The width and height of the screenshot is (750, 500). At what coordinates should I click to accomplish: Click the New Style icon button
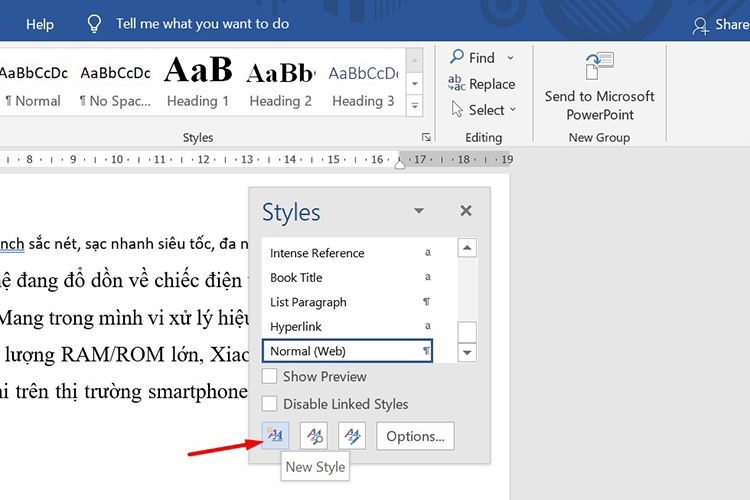coord(275,435)
